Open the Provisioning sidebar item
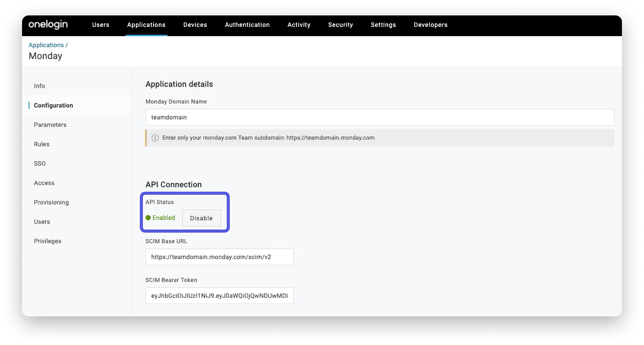 point(51,202)
